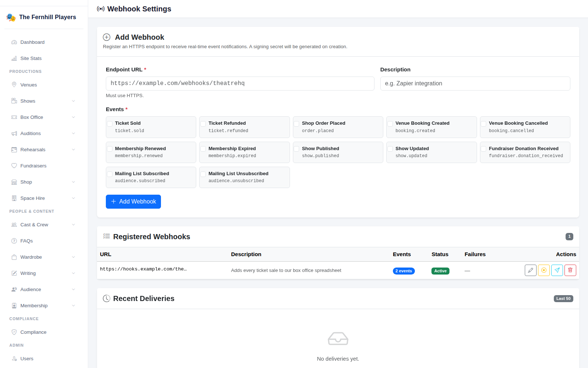This screenshot has height=368, width=588.
Task: Click the blue Add Webhook button
Action: (133, 202)
